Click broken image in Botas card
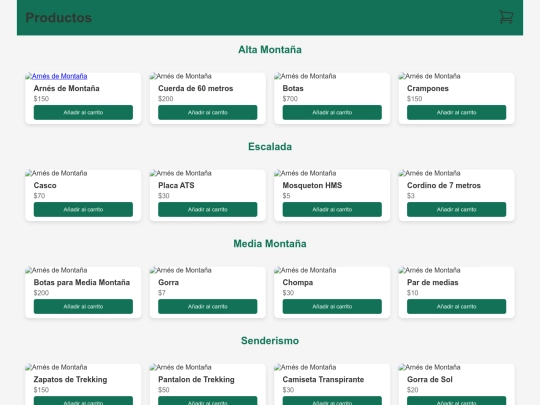The image size is (540, 405). [305, 76]
